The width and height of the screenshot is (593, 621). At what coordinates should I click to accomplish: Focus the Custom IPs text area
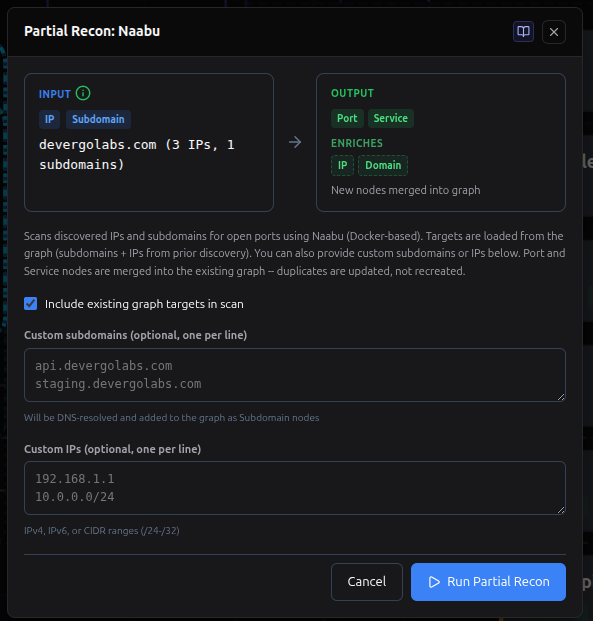click(x=295, y=488)
